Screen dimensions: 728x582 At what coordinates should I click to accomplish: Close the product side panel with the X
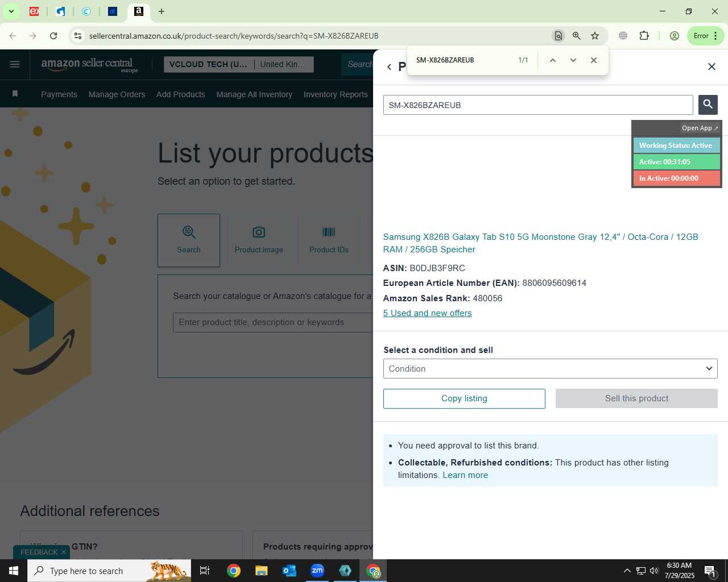click(712, 66)
